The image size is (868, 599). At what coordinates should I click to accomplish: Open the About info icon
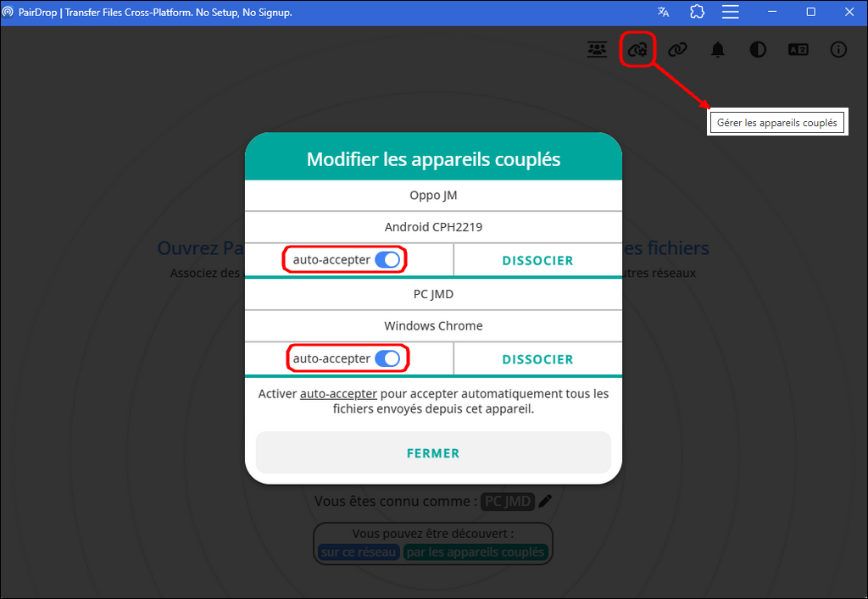click(838, 50)
